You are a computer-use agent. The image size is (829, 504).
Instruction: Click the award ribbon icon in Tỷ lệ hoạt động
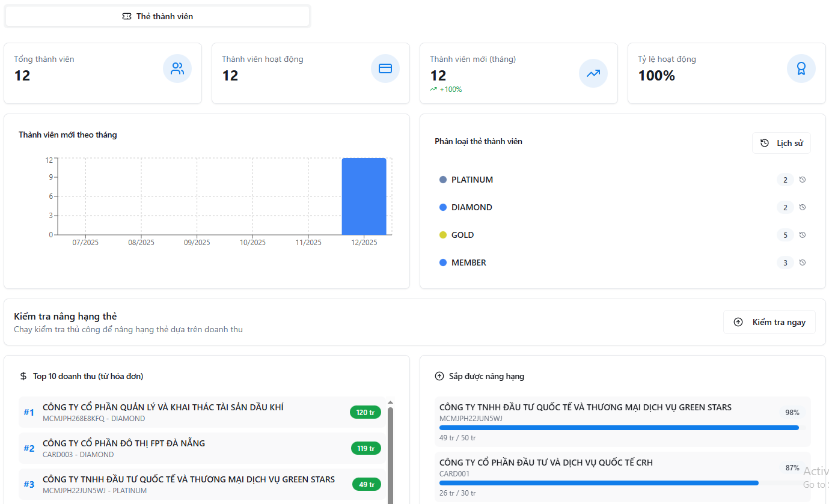801,68
